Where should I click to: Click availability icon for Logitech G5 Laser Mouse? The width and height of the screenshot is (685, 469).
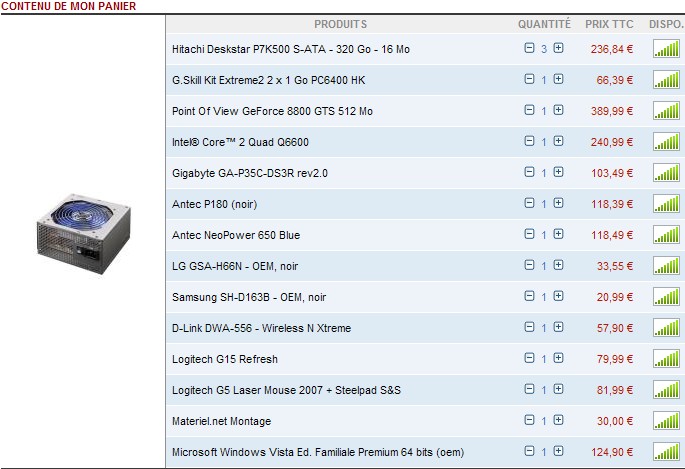666,390
